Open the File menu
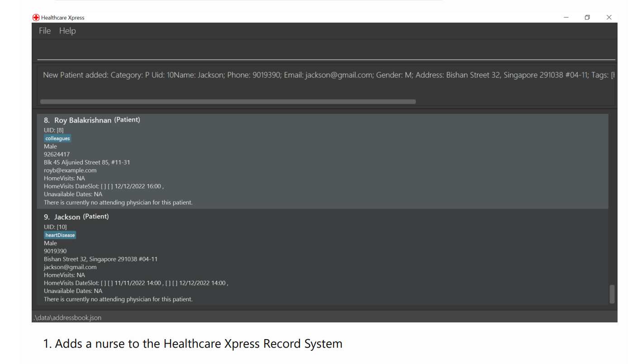This screenshot has width=637, height=364. coord(45,31)
